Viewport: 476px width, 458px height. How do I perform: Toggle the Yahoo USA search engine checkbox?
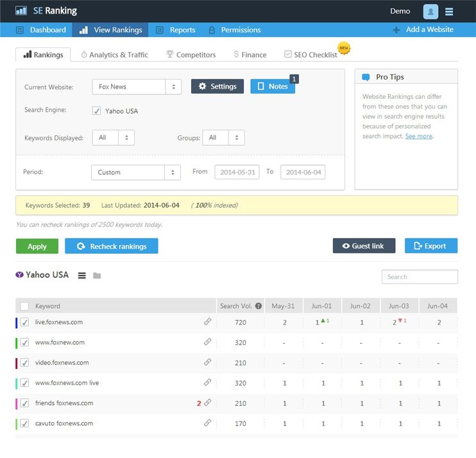click(x=96, y=111)
